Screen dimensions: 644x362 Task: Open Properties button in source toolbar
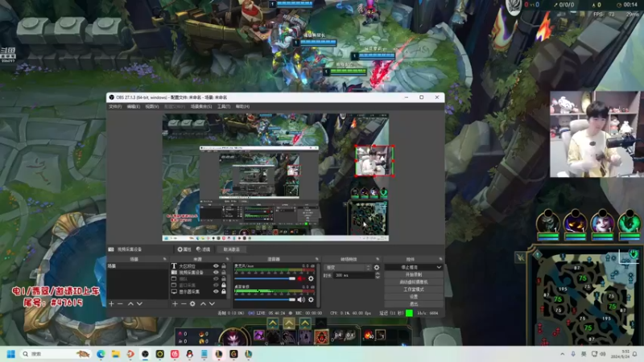pos(184,249)
